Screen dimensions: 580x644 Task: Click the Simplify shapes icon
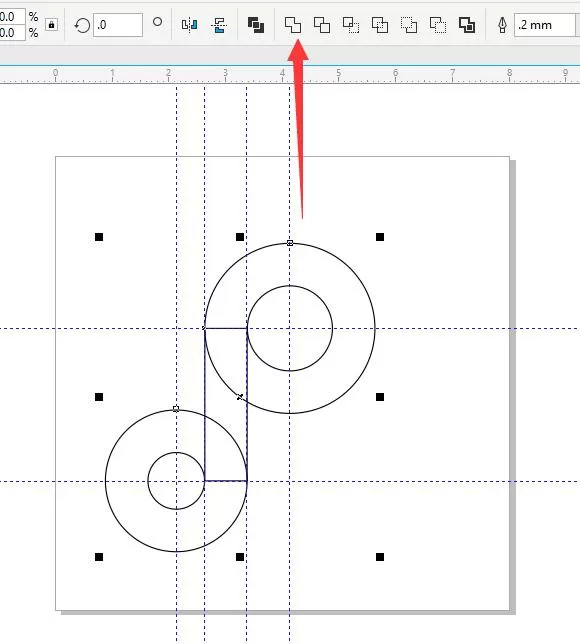click(380, 25)
